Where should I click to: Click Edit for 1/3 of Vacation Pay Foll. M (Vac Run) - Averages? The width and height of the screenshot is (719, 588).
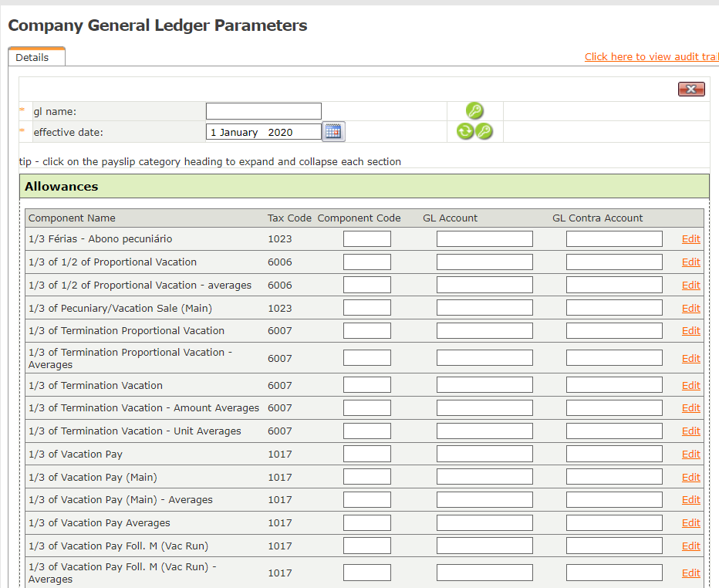(690, 573)
